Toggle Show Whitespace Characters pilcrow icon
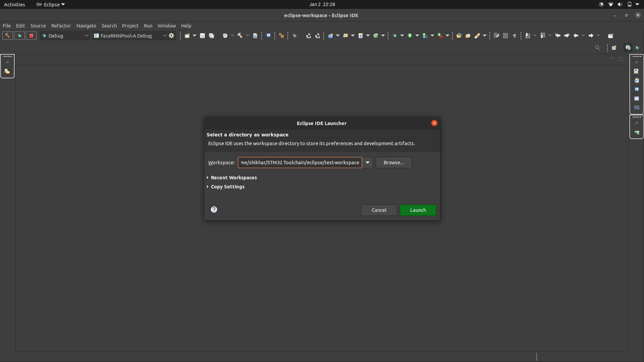 (x=515, y=36)
